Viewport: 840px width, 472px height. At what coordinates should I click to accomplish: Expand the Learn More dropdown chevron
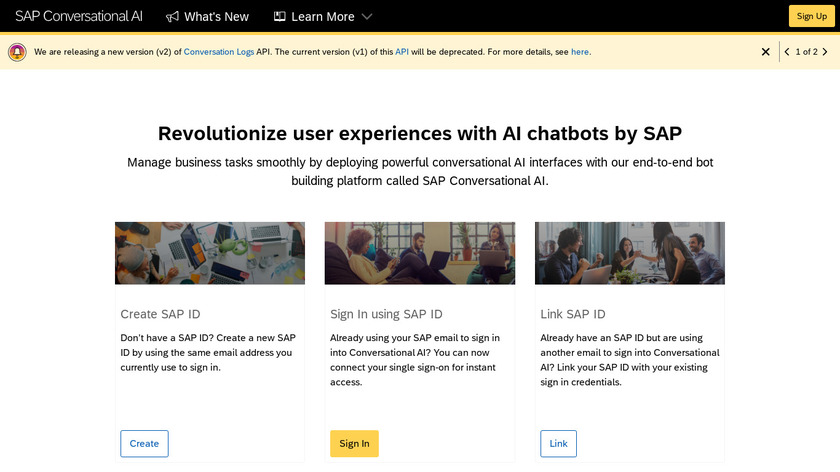click(x=367, y=17)
